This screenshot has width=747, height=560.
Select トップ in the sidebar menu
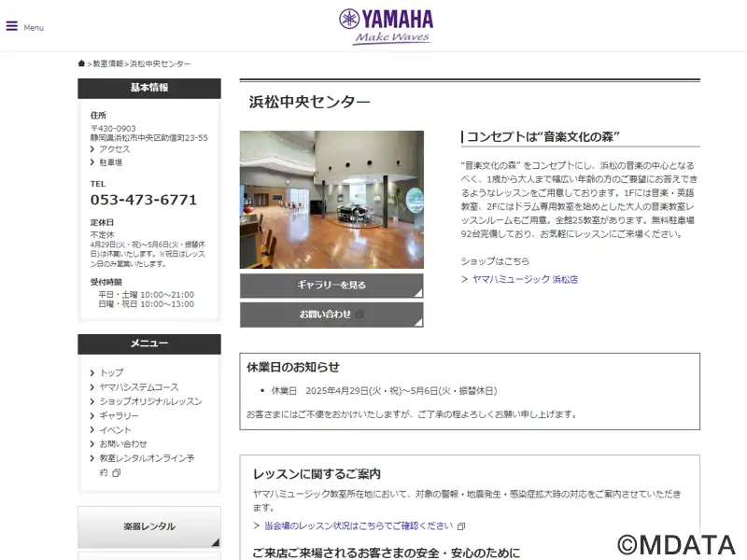111,372
